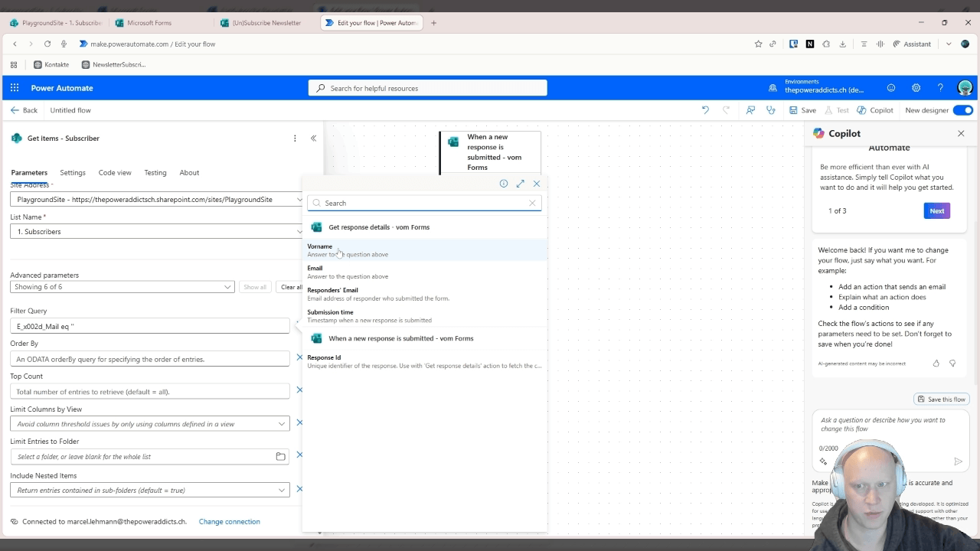Open the flow checker stethoscope icon
The height and width of the screenshot is (551, 980).
(771, 110)
